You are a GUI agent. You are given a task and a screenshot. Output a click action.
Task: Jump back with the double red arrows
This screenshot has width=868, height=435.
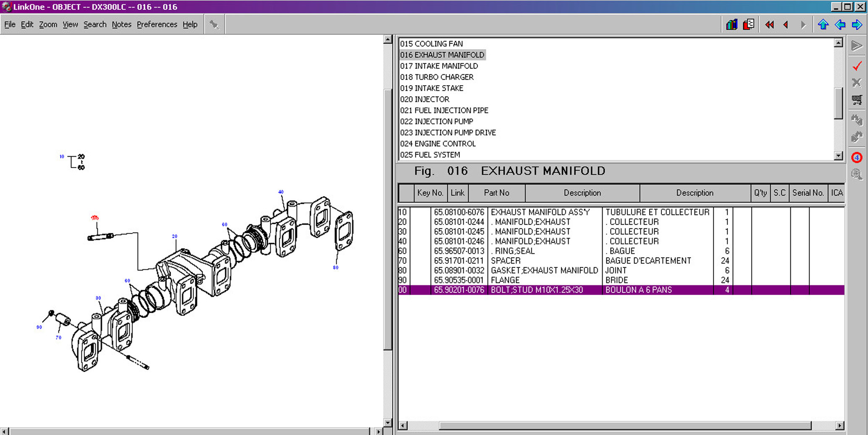tap(769, 25)
